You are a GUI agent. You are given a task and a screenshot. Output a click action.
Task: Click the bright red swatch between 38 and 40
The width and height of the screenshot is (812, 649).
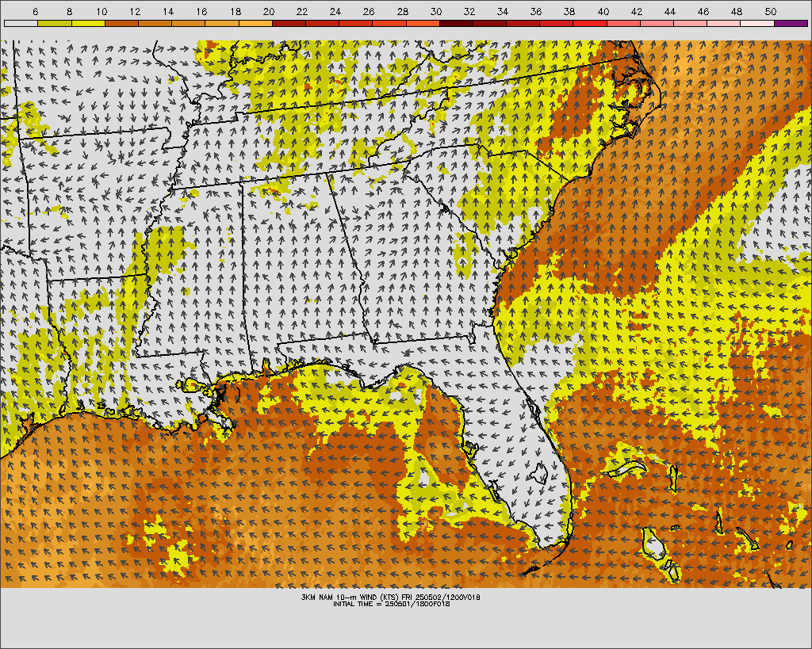click(x=590, y=23)
